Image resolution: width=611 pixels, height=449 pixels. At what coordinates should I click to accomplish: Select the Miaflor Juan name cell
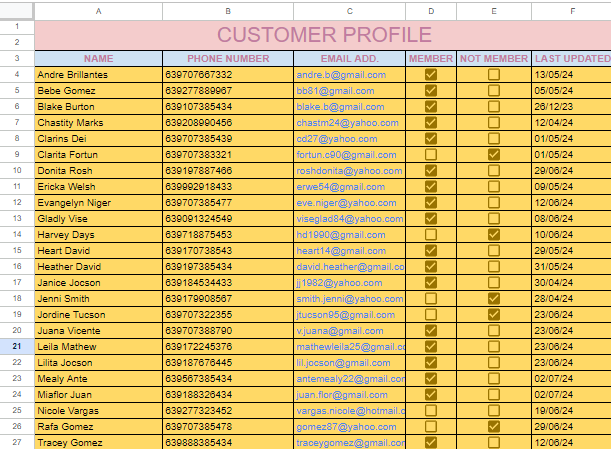(99, 394)
